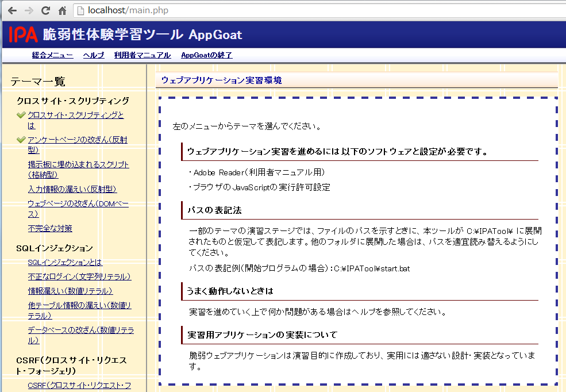Open 利用者マニュアル link
566x392 pixels.
(143, 55)
